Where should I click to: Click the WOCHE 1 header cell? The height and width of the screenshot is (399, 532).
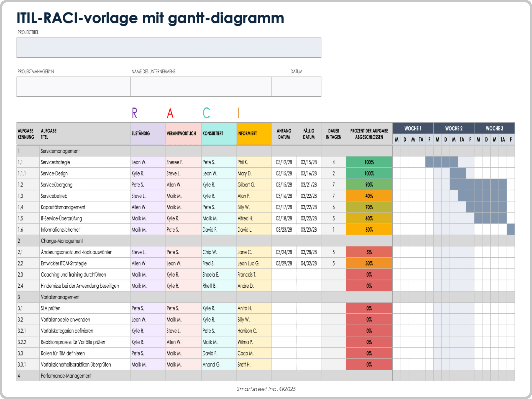[413, 128]
